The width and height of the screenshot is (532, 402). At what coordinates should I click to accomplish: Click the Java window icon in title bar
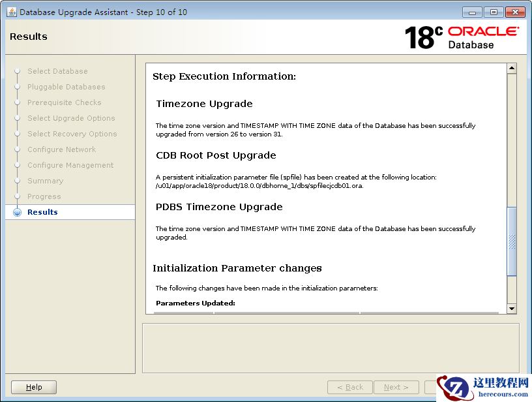pyautogui.click(x=12, y=12)
